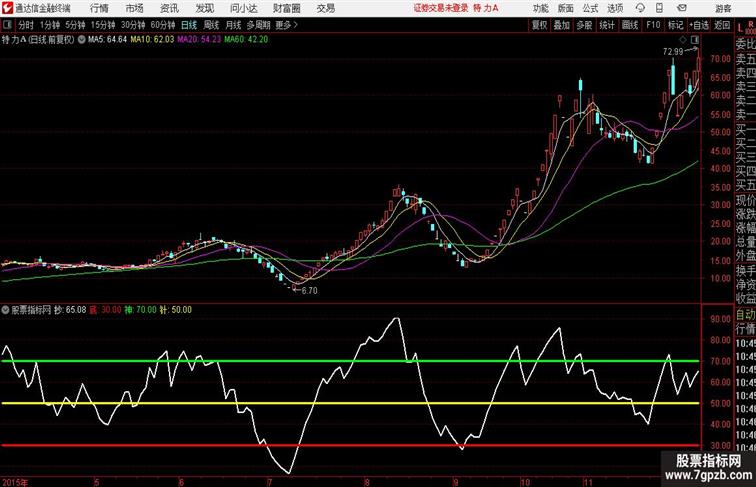
Task: Click the 72.99 high price annotation
Action: (673, 52)
